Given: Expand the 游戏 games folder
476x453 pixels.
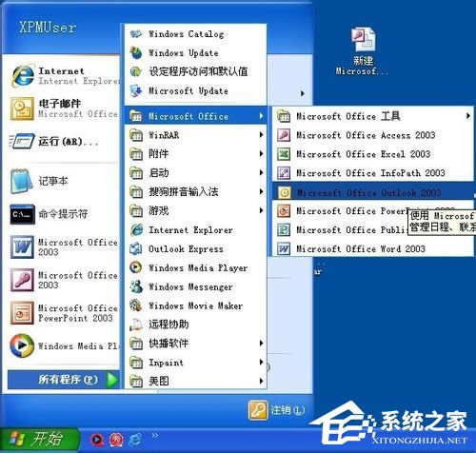Looking at the screenshot, I should 195,210.
